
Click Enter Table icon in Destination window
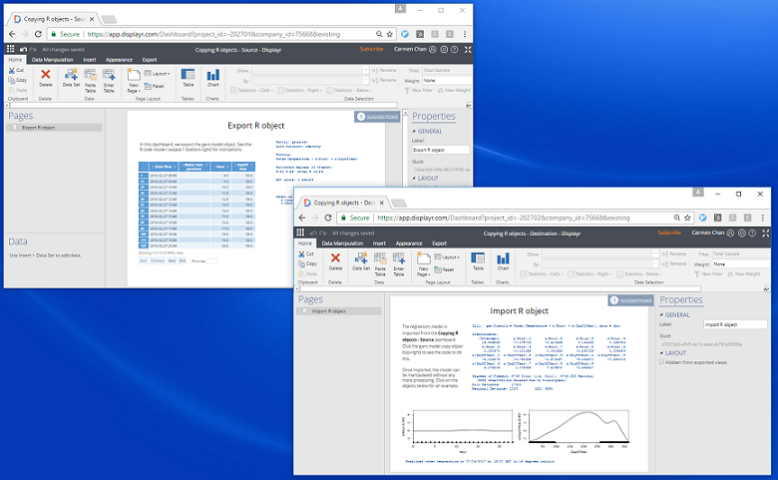click(399, 259)
